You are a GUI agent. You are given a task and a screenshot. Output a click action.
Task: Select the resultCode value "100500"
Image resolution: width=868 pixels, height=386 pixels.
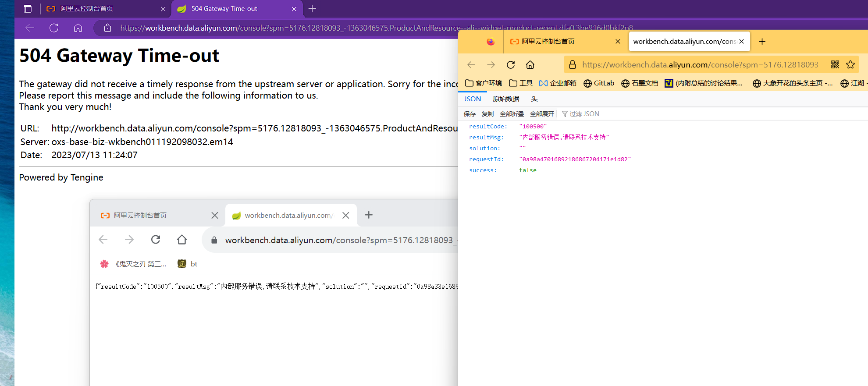[x=533, y=127]
